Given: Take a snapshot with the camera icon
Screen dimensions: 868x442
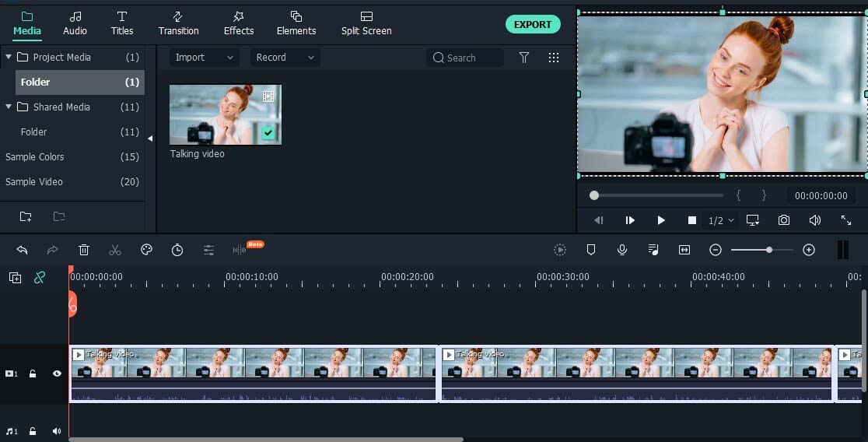Looking at the screenshot, I should (784, 220).
